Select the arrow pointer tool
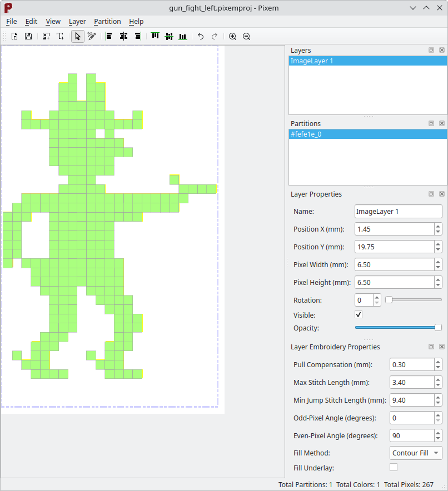Viewport: 448px width, 491px height. coord(78,36)
